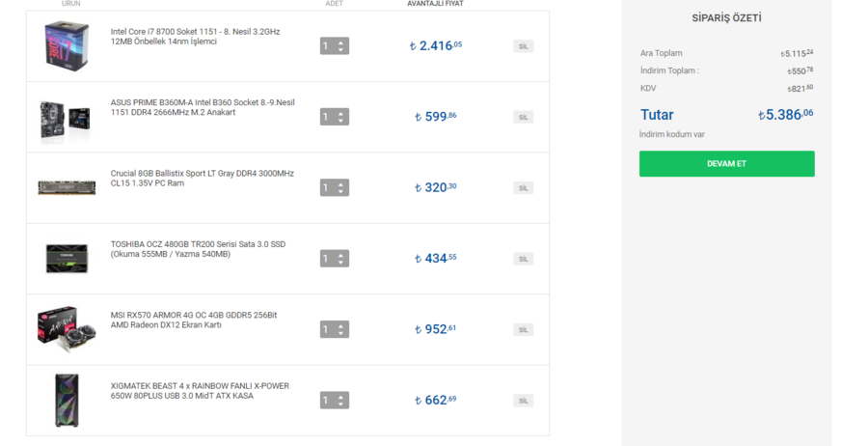Open the ASUS PRIME B360M-A motherboard thumbnail
This screenshot has width=868, height=446.
(x=66, y=117)
